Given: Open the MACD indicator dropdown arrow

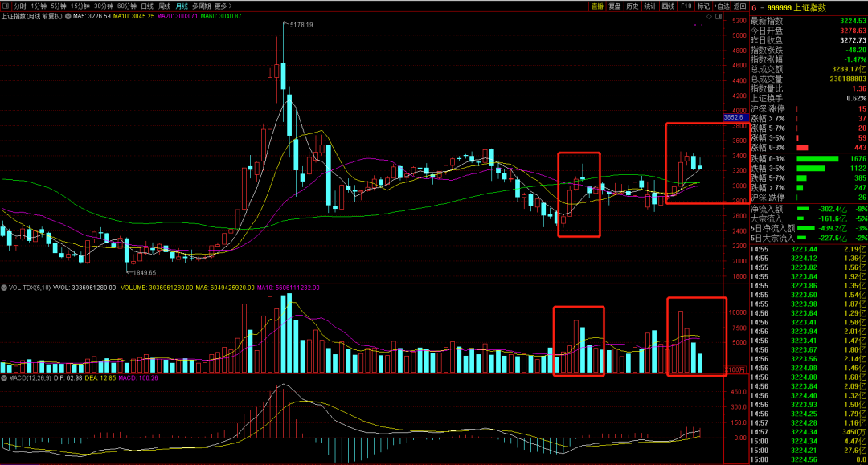Looking at the screenshot, I should 4,378.
